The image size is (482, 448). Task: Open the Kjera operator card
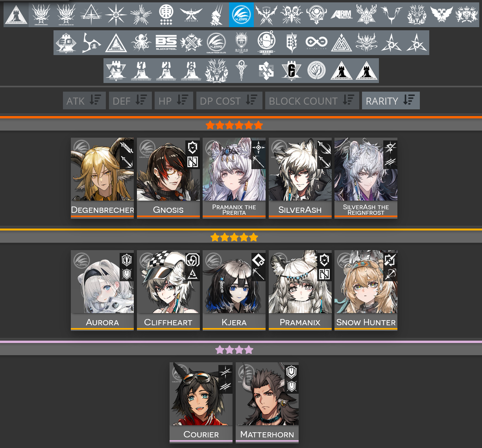pos(234,290)
